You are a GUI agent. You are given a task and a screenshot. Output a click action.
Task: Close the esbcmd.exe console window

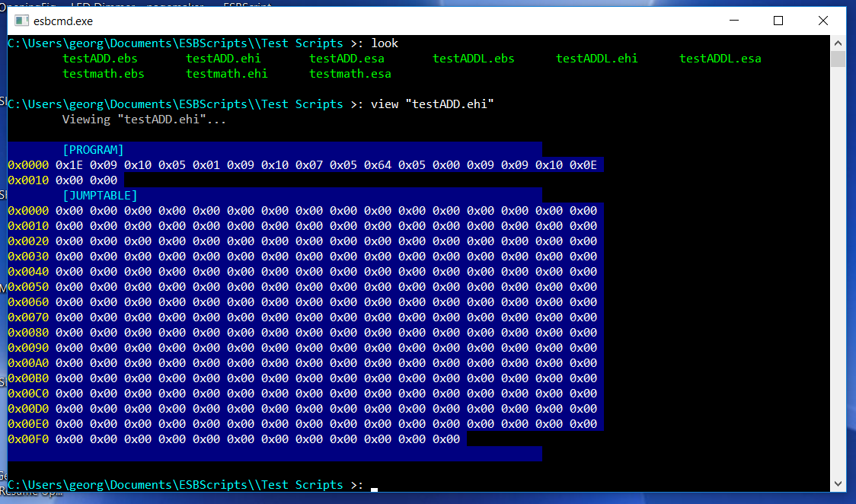coord(822,21)
